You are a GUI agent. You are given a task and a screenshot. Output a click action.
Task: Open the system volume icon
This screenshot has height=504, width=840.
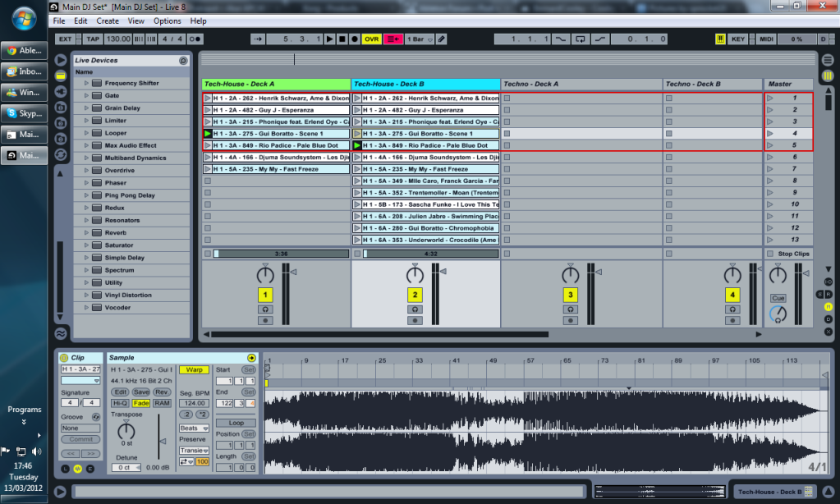[x=36, y=451]
